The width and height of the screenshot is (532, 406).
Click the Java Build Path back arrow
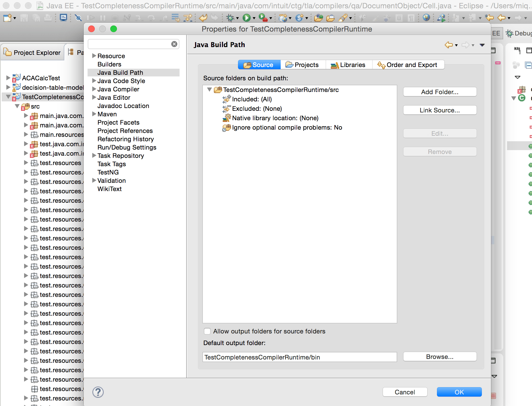(449, 45)
